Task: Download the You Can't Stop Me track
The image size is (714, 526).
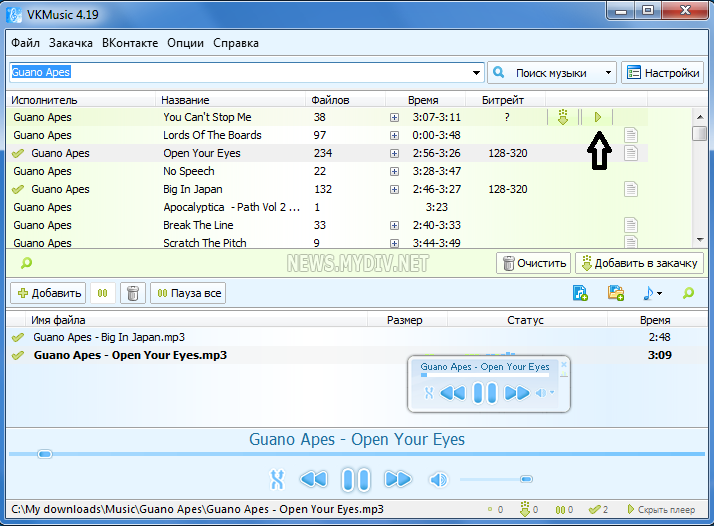Action: point(563,117)
